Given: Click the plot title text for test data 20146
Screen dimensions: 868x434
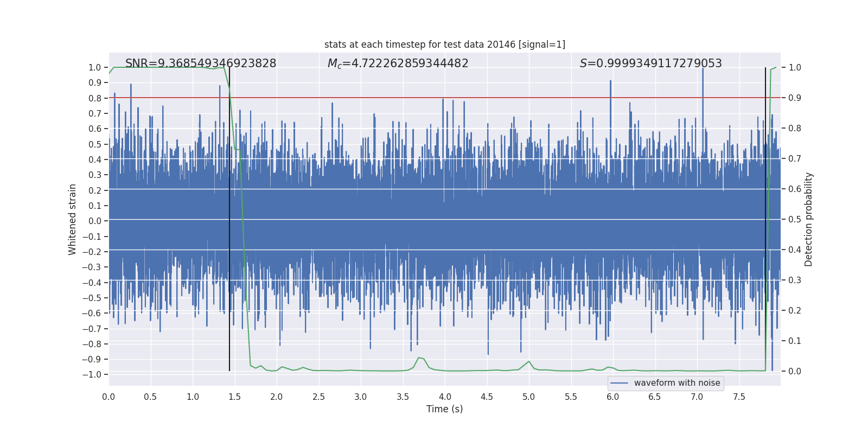Looking at the screenshot, I should point(445,44).
